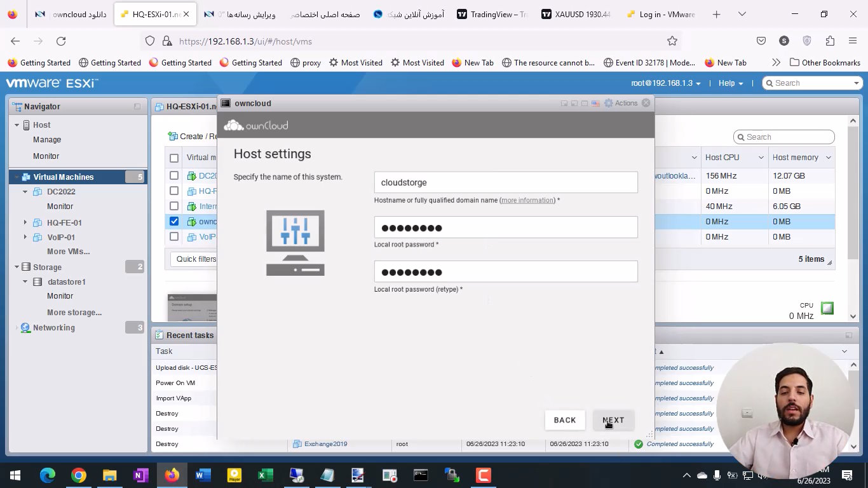Open Microsoft Word from the taskbar

click(203, 475)
